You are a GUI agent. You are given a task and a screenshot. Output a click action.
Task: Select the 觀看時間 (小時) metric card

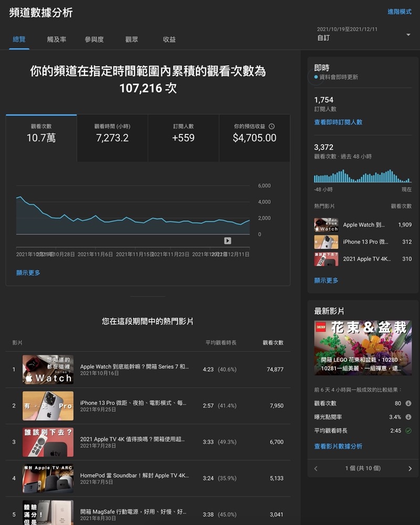click(x=112, y=136)
